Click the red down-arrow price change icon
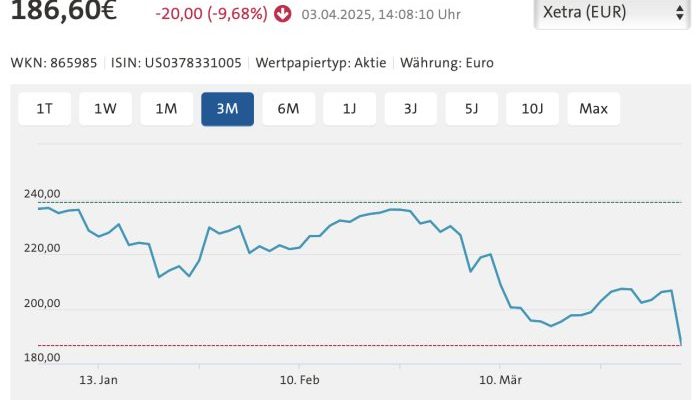This screenshot has width=700, height=400. (282, 14)
